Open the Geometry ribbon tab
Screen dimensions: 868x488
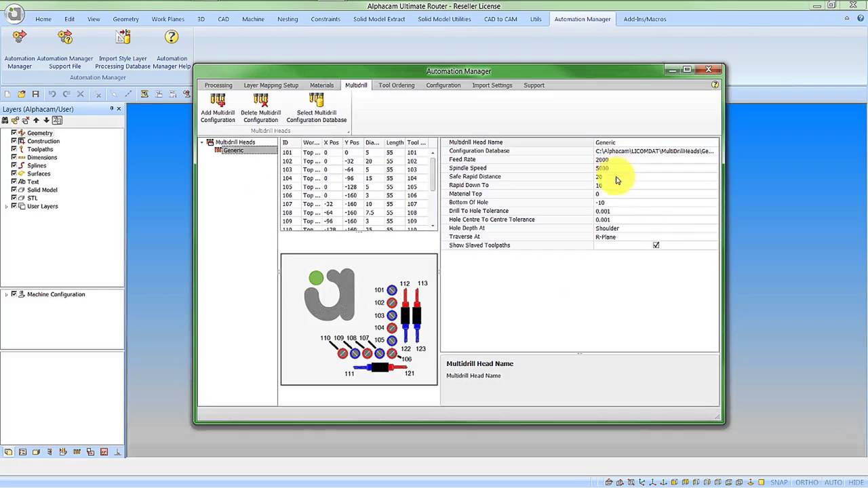[126, 19]
